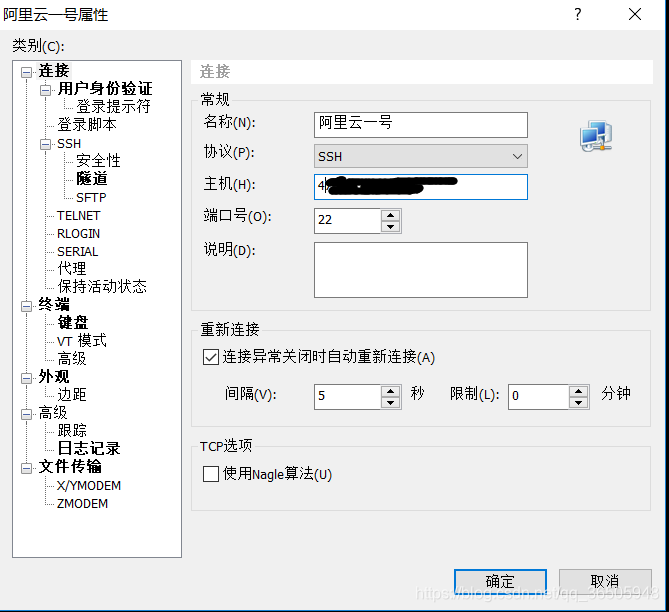Select 外观 tree item
This screenshot has height=612, width=669.
pos(54,377)
